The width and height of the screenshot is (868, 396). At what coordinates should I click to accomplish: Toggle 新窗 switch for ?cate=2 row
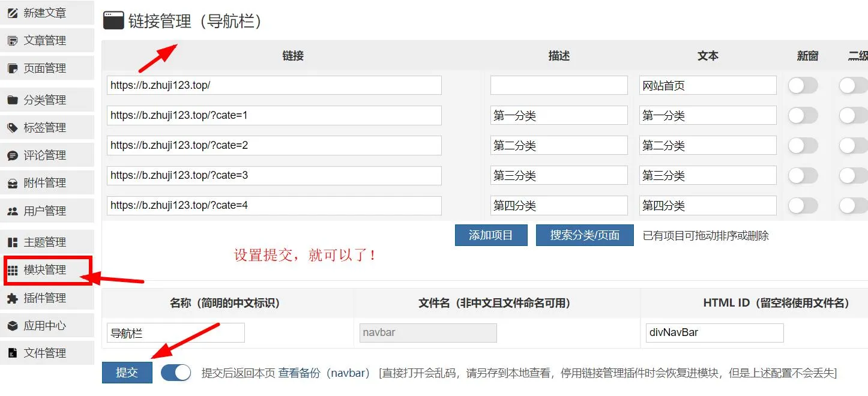803,146
